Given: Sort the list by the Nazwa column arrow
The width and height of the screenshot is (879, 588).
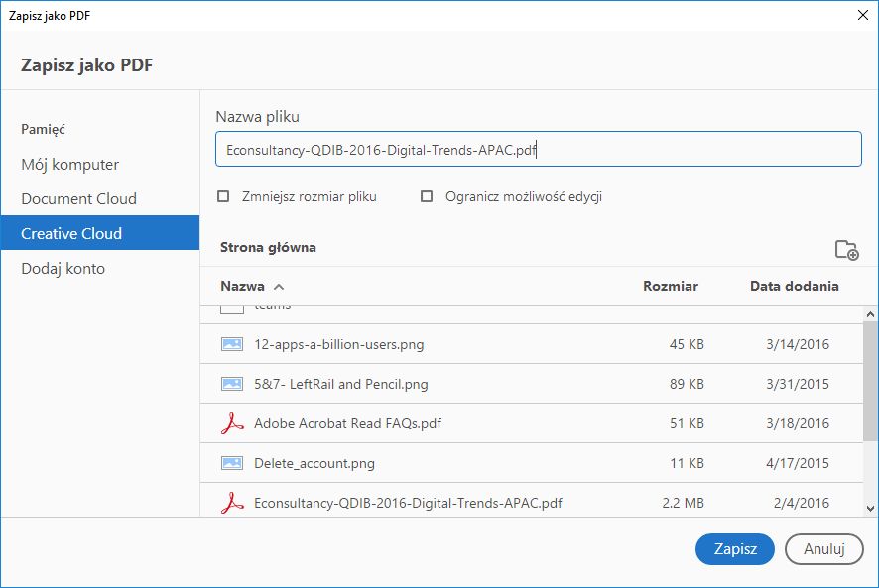Looking at the screenshot, I should [x=279, y=287].
